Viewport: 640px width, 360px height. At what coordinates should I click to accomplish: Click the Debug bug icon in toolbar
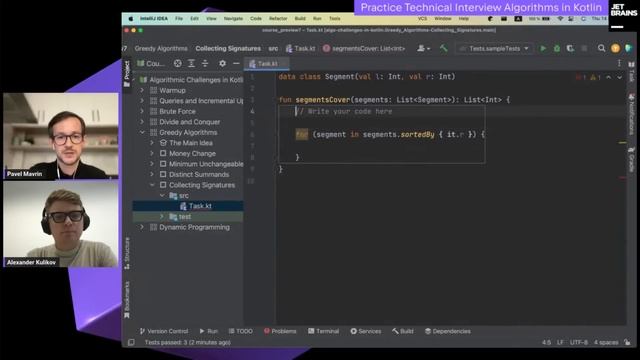[557, 49]
